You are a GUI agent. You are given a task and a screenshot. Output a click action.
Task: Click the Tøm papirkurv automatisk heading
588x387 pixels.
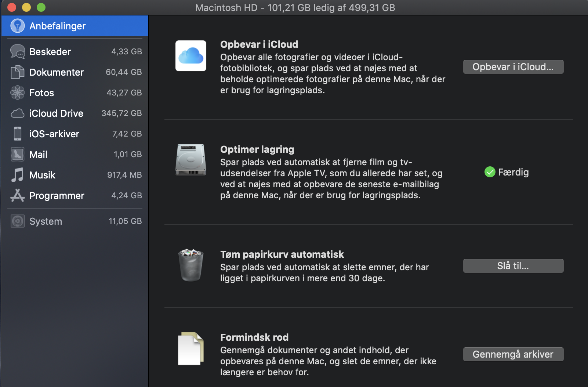(282, 254)
